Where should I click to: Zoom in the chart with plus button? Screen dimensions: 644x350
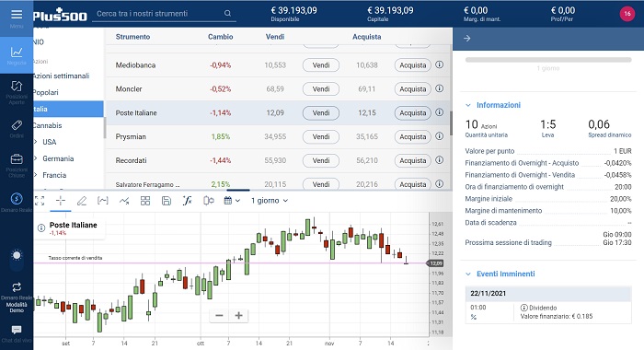(238, 315)
